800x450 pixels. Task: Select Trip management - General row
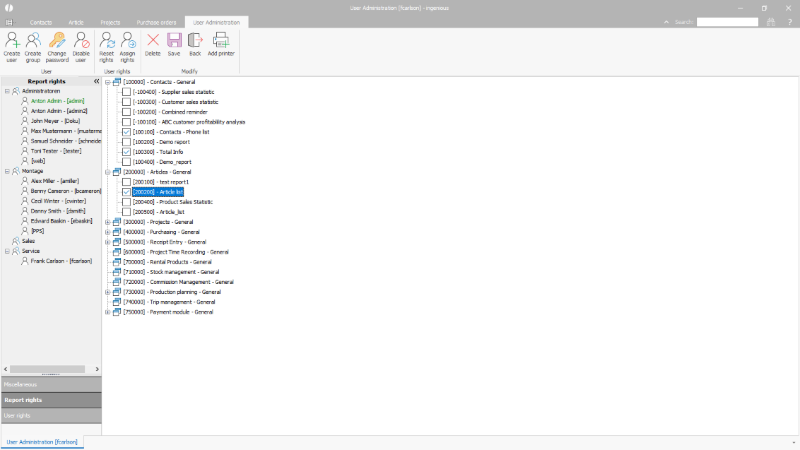(x=169, y=302)
